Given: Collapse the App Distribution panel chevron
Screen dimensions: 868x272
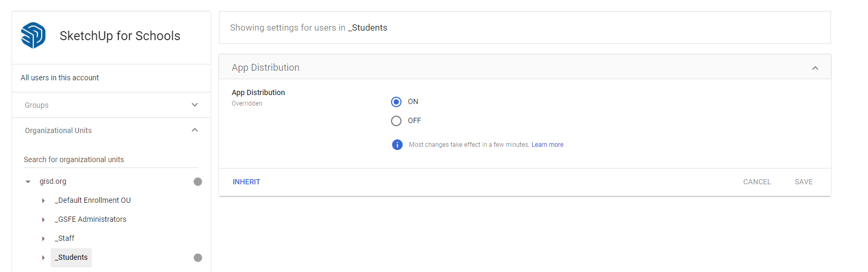Looking at the screenshot, I should pos(815,68).
